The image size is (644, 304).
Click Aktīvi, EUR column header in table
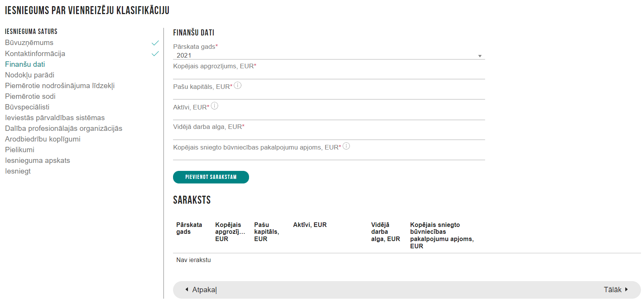click(x=310, y=225)
